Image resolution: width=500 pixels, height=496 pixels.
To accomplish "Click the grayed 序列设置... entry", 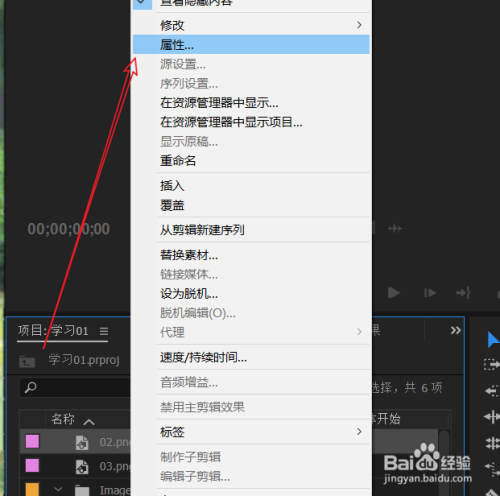I will (x=251, y=83).
